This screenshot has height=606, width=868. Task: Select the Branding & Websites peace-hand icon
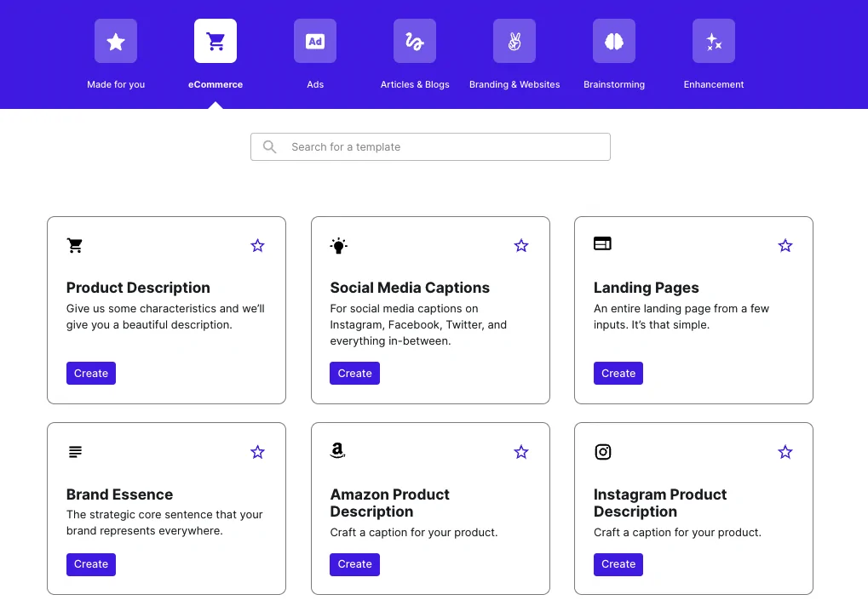(514, 41)
